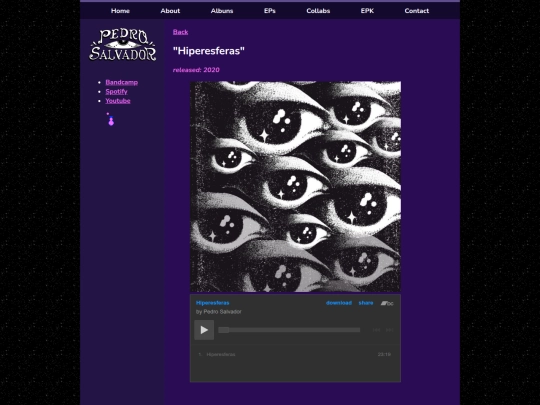
Task: Open the Collabs menu item
Action: pyautogui.click(x=318, y=11)
